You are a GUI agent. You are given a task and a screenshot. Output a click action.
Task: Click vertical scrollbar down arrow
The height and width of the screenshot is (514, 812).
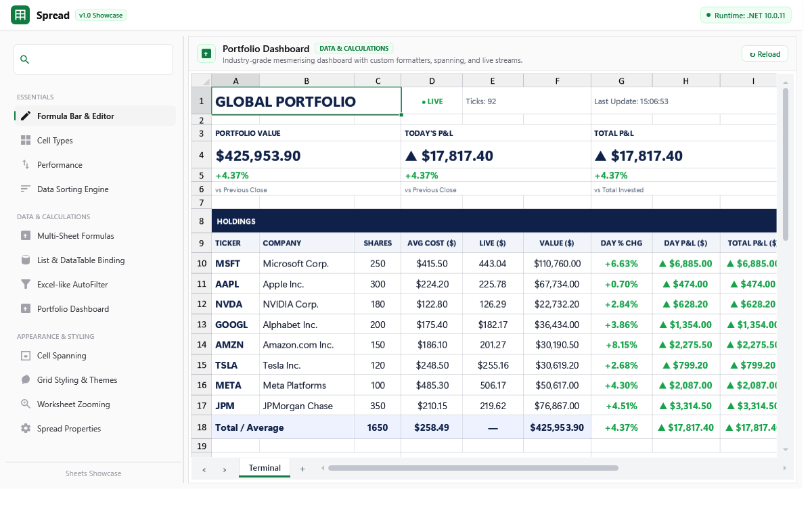(786, 449)
